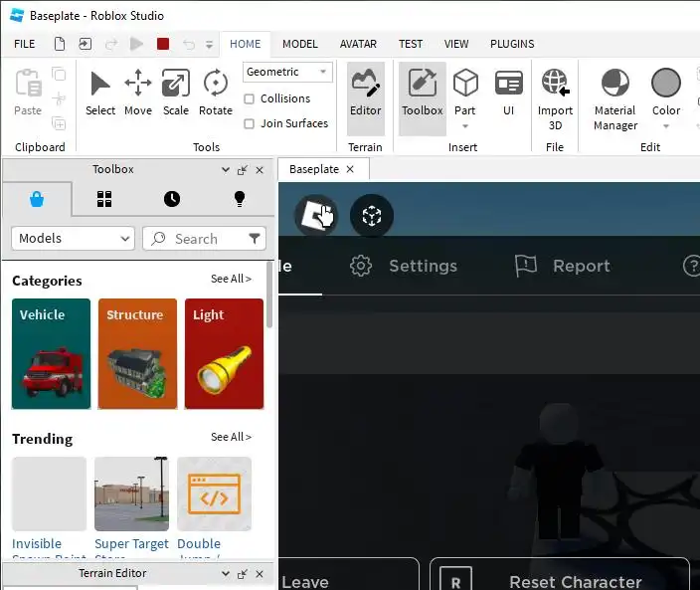Stop the playtest with red stop button
700x590 pixels.
click(x=163, y=44)
